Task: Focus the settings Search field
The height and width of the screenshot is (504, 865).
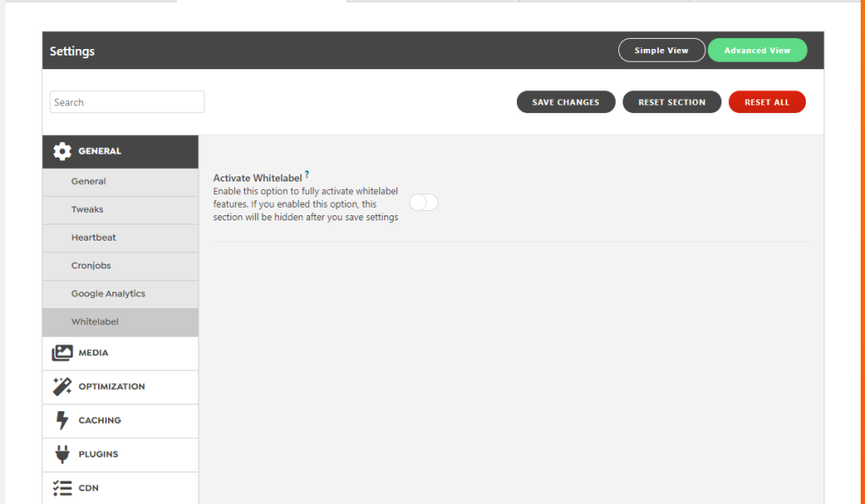Action: pos(127,102)
